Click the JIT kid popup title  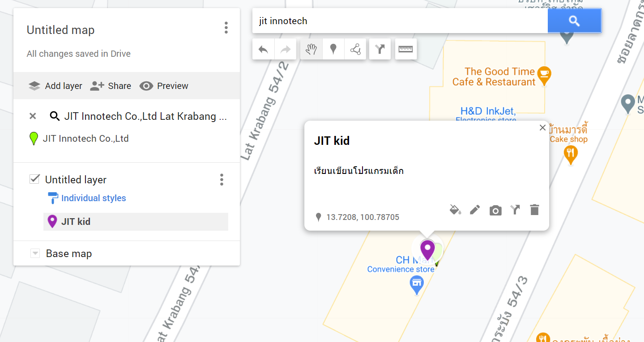point(332,141)
